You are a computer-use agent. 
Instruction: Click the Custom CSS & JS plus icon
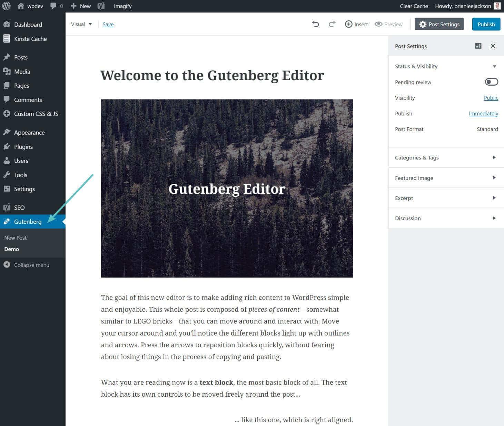point(7,114)
